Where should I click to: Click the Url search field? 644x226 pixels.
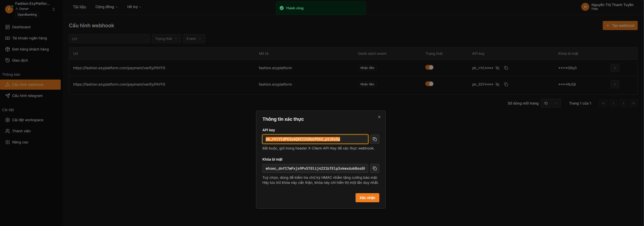109,39
